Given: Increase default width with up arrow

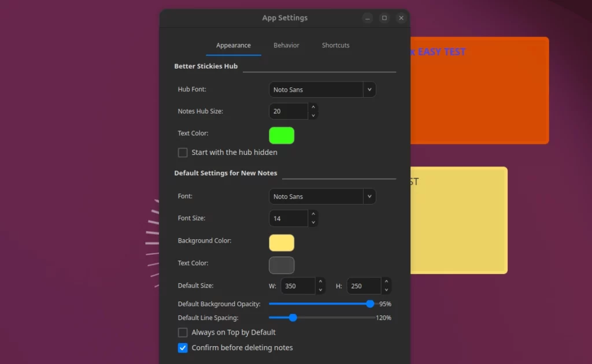Looking at the screenshot, I should pos(320,282).
